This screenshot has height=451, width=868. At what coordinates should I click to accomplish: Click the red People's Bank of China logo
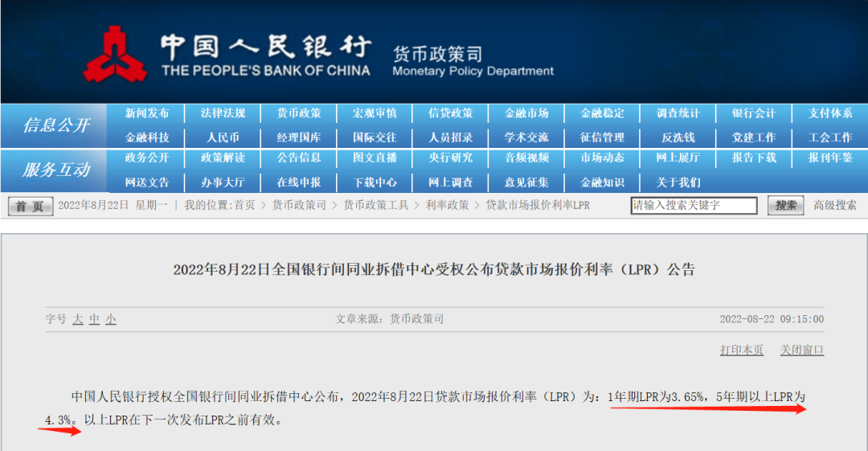pos(115,55)
